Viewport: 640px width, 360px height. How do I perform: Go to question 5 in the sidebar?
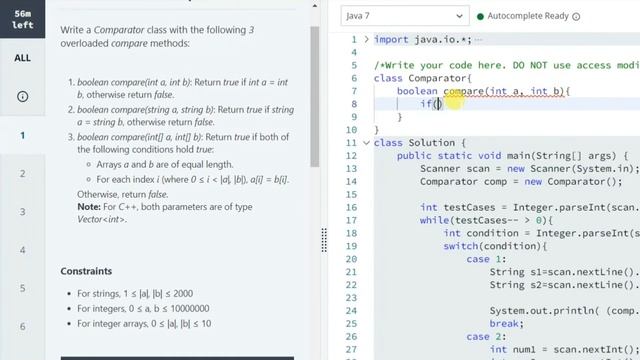pos(22,288)
